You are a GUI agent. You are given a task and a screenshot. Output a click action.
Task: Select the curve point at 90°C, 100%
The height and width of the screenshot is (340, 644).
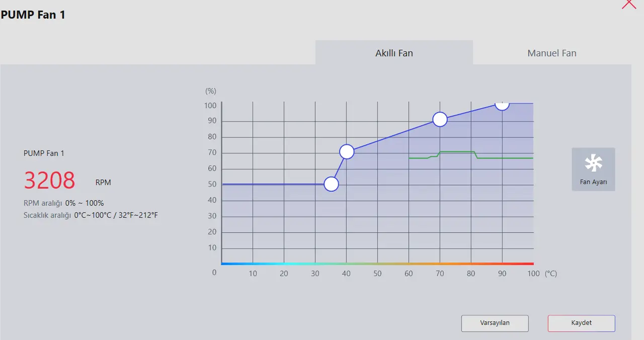[502, 104]
